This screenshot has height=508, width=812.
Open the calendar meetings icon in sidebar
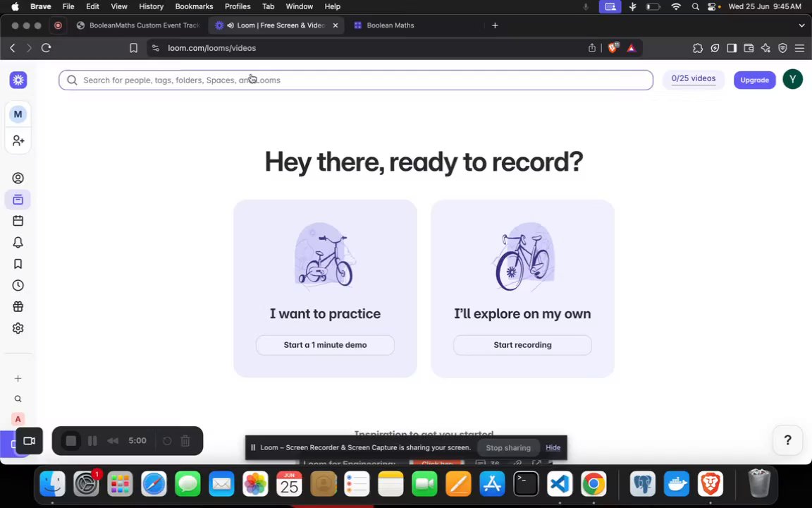[18, 221]
